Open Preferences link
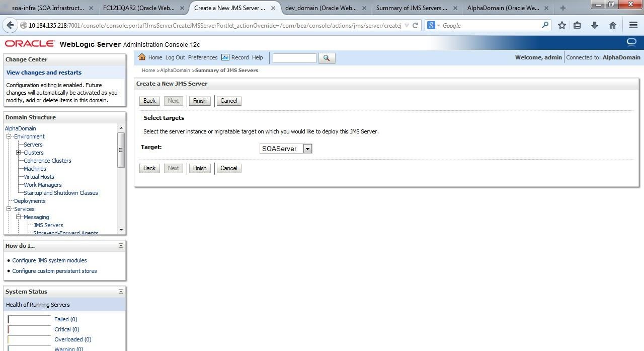Viewport: 644px width, 351px height. point(203,57)
